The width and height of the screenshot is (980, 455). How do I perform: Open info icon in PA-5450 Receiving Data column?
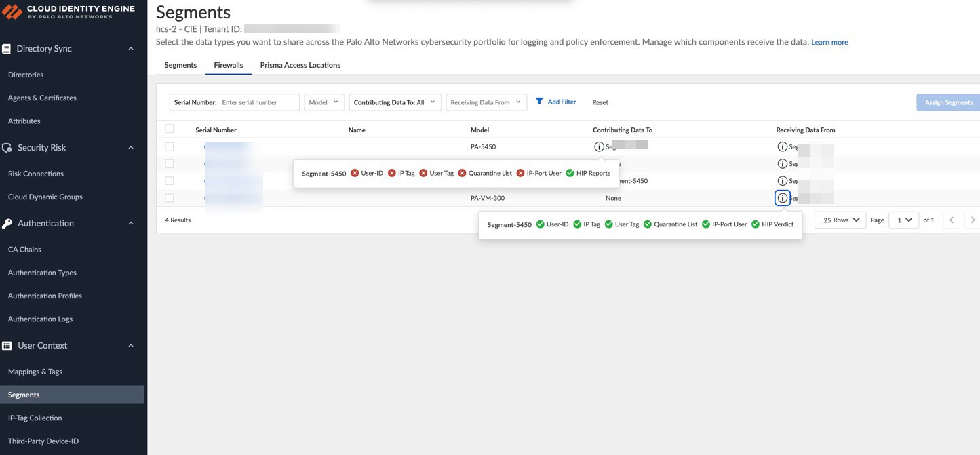pyautogui.click(x=782, y=146)
